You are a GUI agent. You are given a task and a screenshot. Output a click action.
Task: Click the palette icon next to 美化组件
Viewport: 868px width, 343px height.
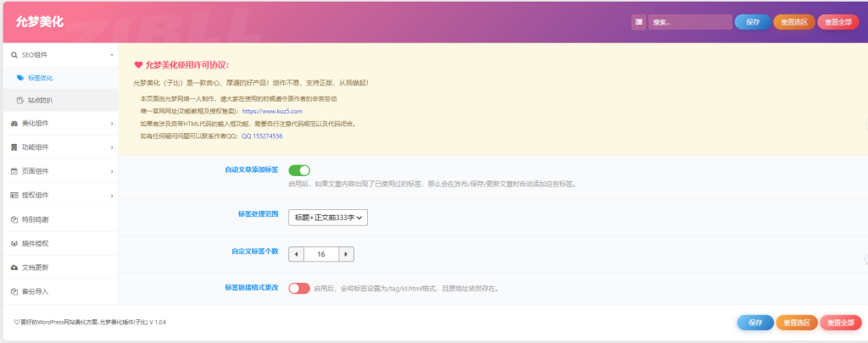pos(14,124)
